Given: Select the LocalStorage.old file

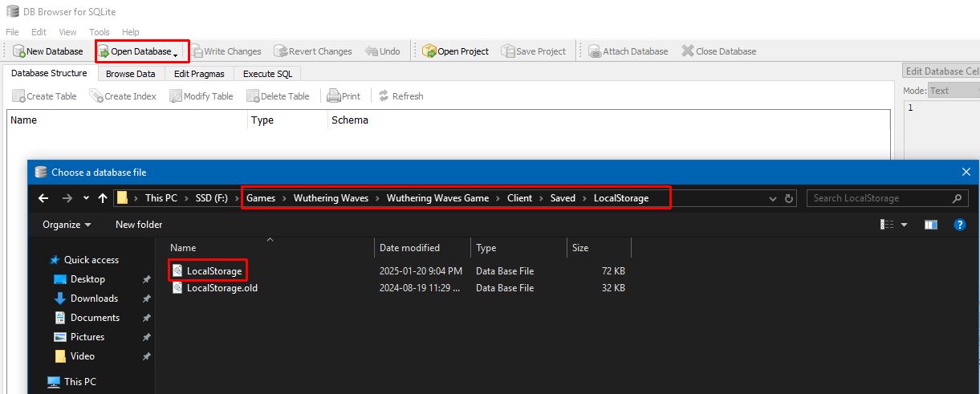Looking at the screenshot, I should pos(215,288).
